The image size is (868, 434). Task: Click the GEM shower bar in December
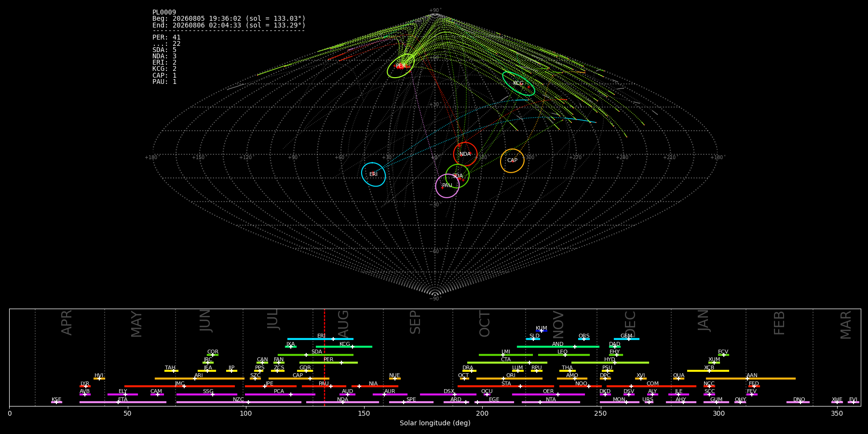point(626,339)
